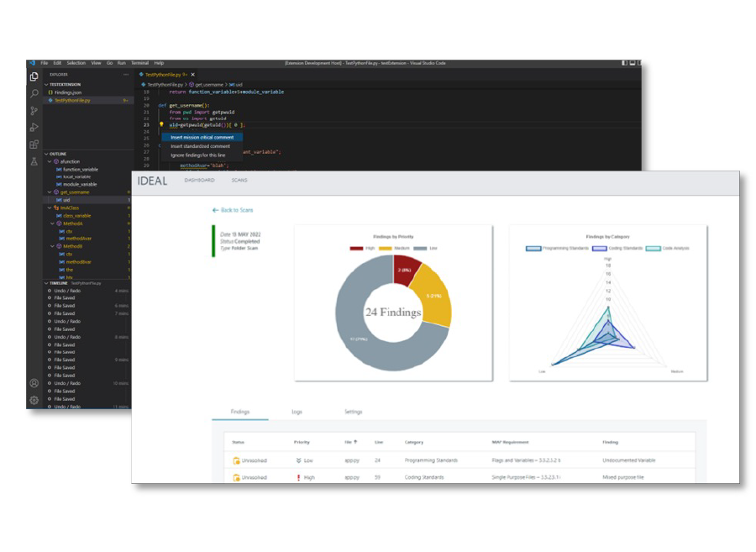This screenshot has height=552, width=756.
Task: Open the Run and Debug view
Action: [34, 127]
